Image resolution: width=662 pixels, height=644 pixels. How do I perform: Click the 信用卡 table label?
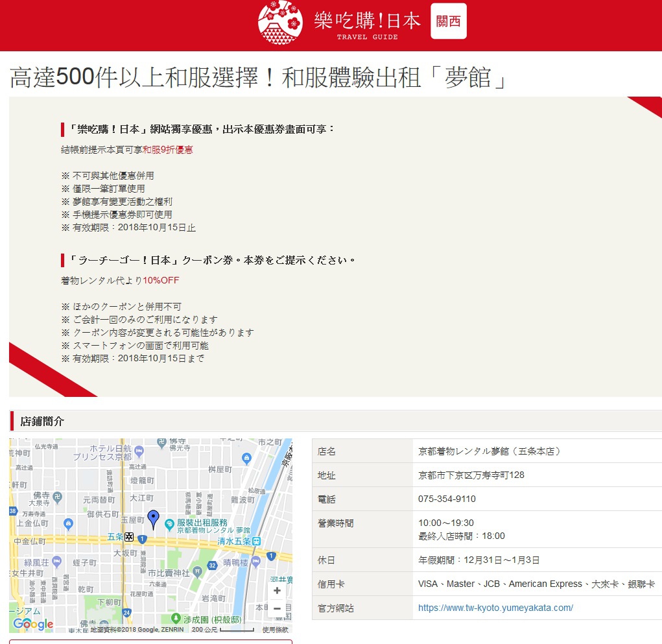(331, 584)
